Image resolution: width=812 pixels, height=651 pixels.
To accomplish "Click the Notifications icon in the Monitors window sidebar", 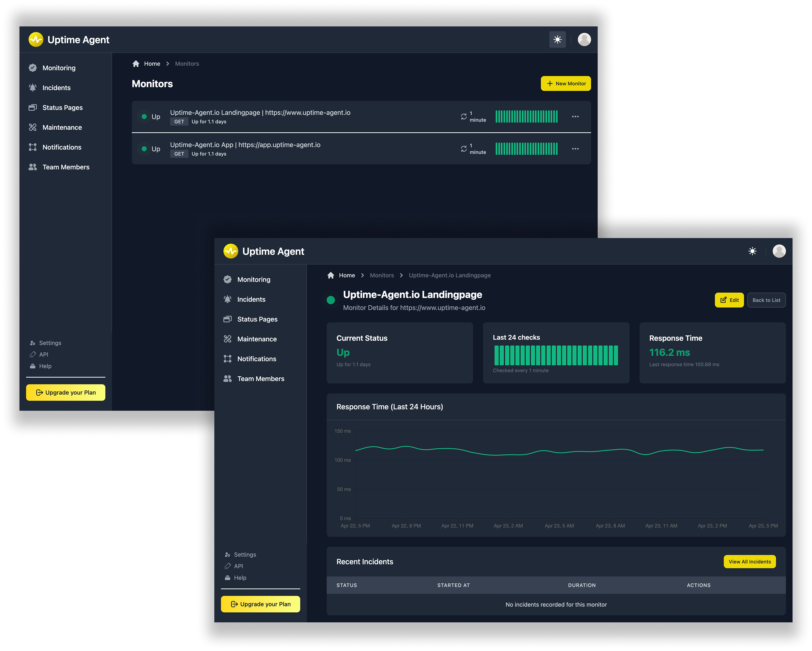I will (x=33, y=147).
